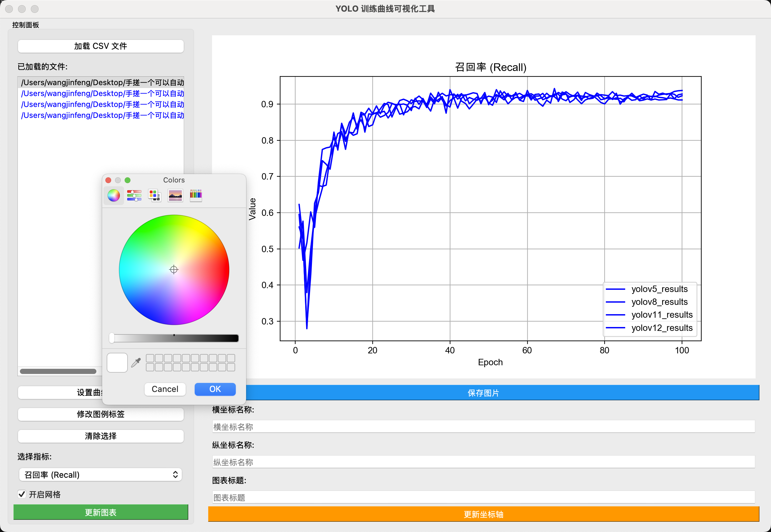Click the file list horizontal scrollbar
The width and height of the screenshot is (771, 532).
pos(58,371)
